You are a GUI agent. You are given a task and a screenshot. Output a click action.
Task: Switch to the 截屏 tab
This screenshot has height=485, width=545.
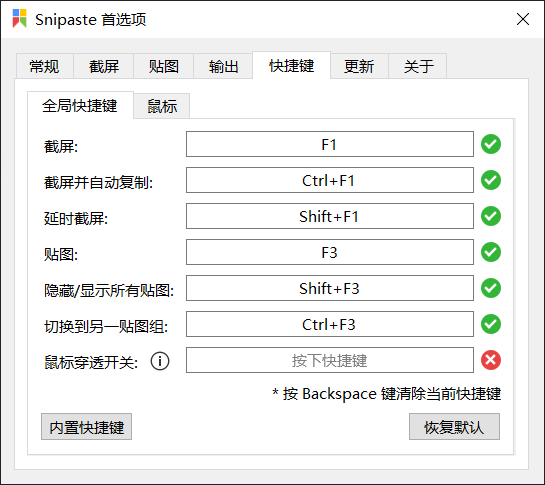click(104, 66)
